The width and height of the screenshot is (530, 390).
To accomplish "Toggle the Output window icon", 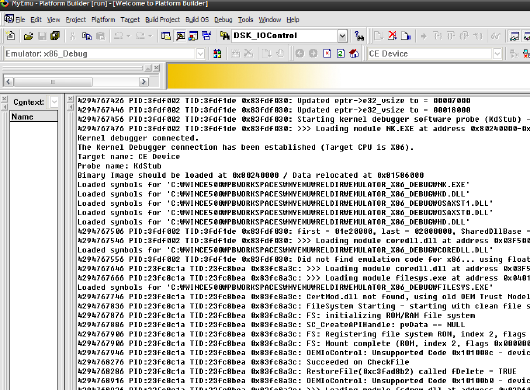I will [x=180, y=36].
